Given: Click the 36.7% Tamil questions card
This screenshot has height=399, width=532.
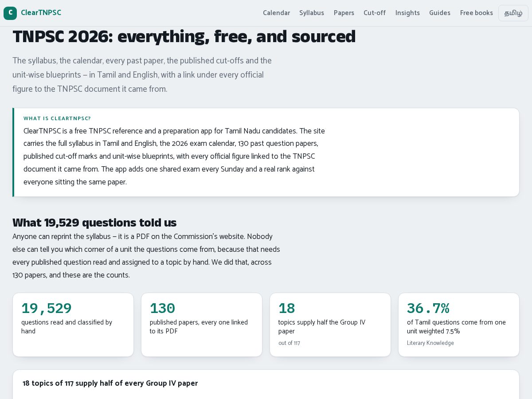Looking at the screenshot, I should pyautogui.click(x=459, y=325).
